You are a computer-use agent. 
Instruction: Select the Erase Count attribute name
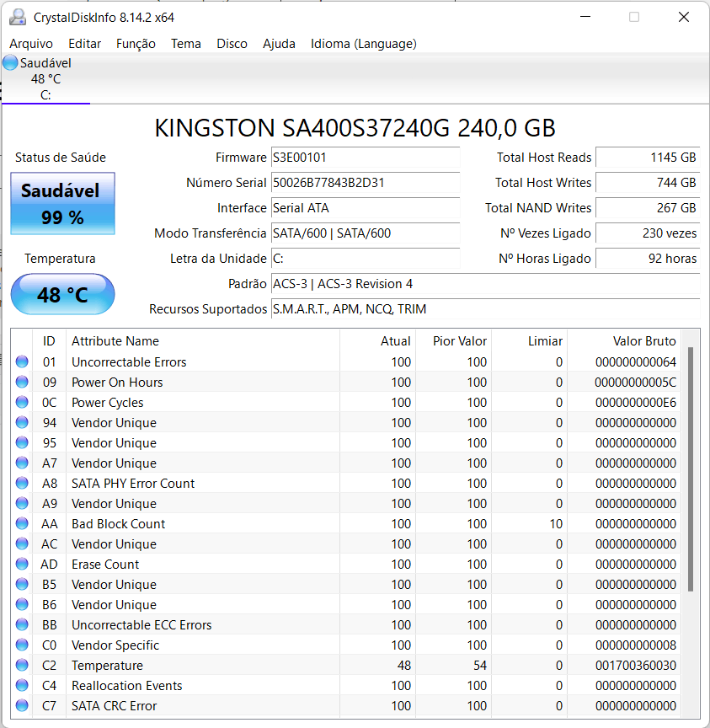pyautogui.click(x=105, y=564)
